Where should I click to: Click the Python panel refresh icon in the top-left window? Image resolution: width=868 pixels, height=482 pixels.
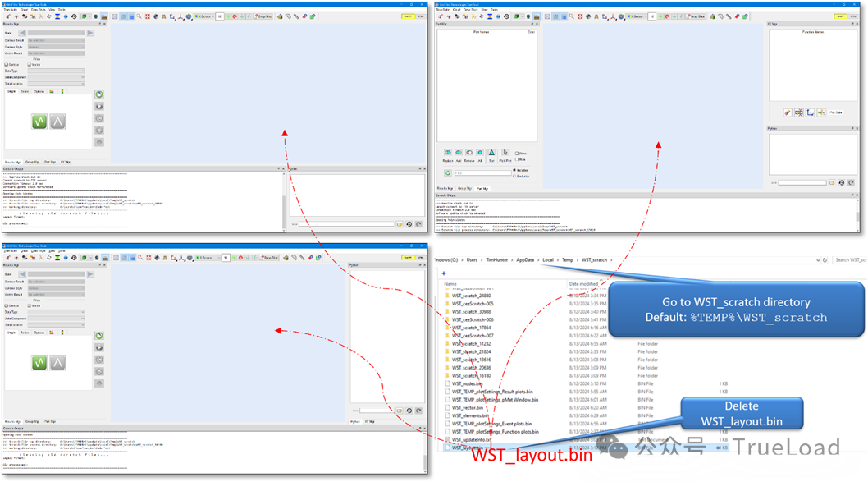click(418, 224)
